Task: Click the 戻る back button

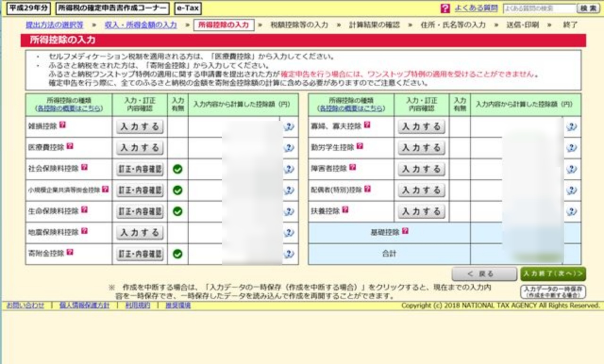Action: coord(484,274)
